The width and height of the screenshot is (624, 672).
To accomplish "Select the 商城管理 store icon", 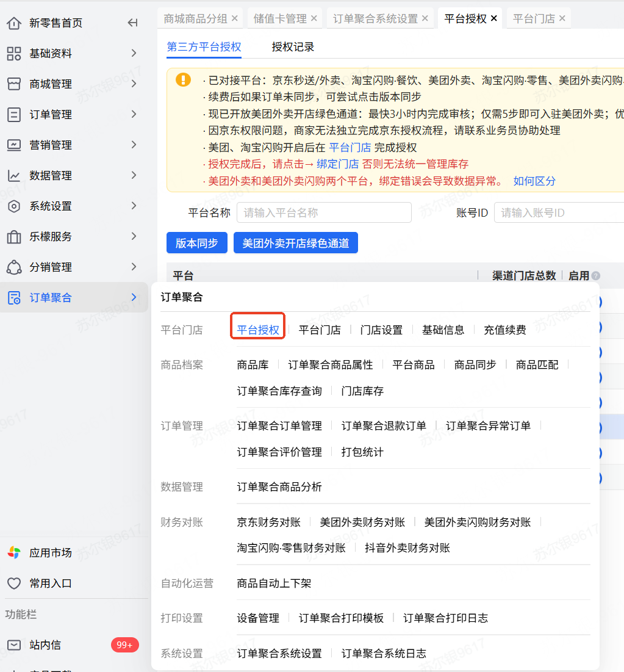I will tap(13, 84).
